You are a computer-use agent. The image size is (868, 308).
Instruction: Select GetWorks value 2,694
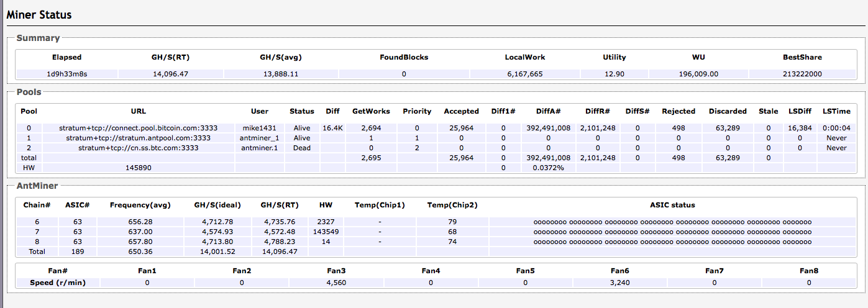tap(371, 128)
